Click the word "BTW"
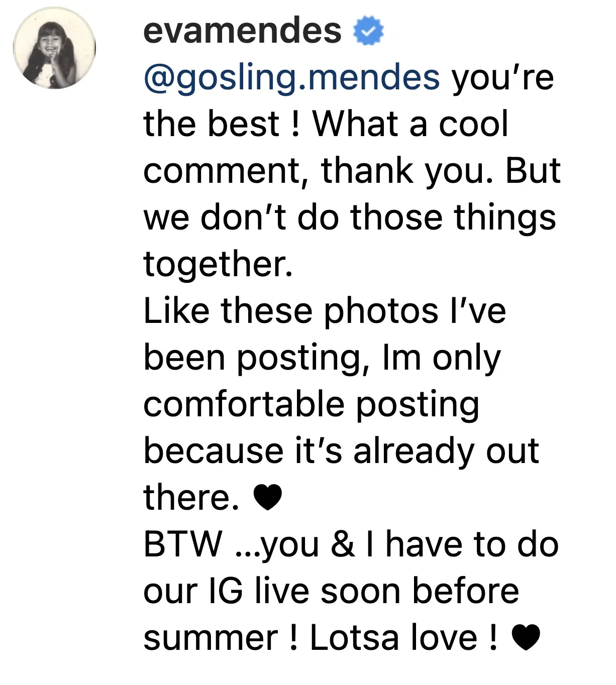Screen dimensions: 616x685 [183, 544]
